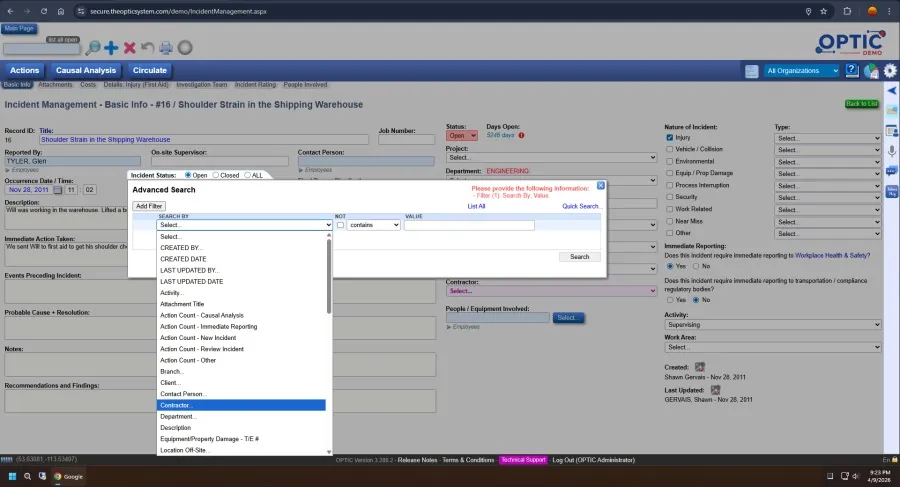Select the ALL incident status radio
This screenshot has height=487, width=900.
[x=248, y=175]
